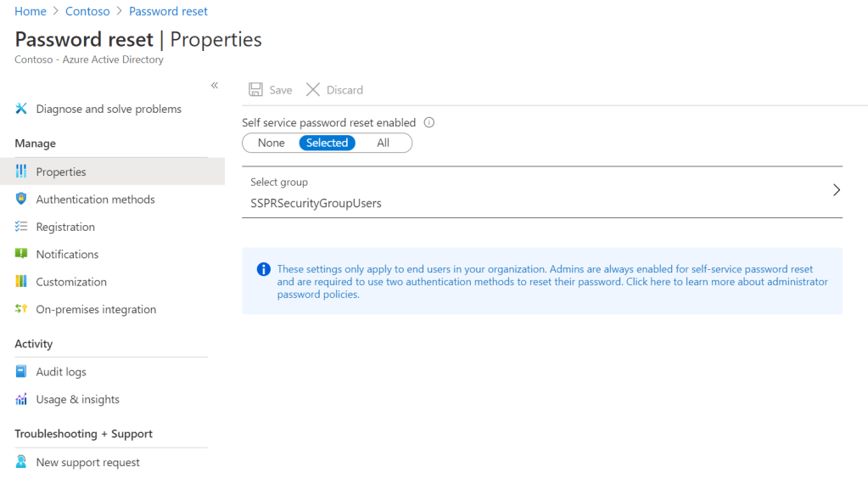Set self service password reset to None
This screenshot has width=868, height=484.
click(271, 143)
